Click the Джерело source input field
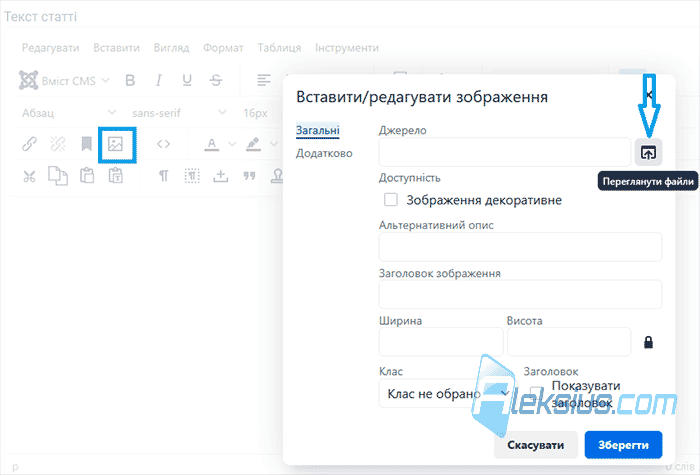This screenshot has width=700, height=475. tap(504, 152)
